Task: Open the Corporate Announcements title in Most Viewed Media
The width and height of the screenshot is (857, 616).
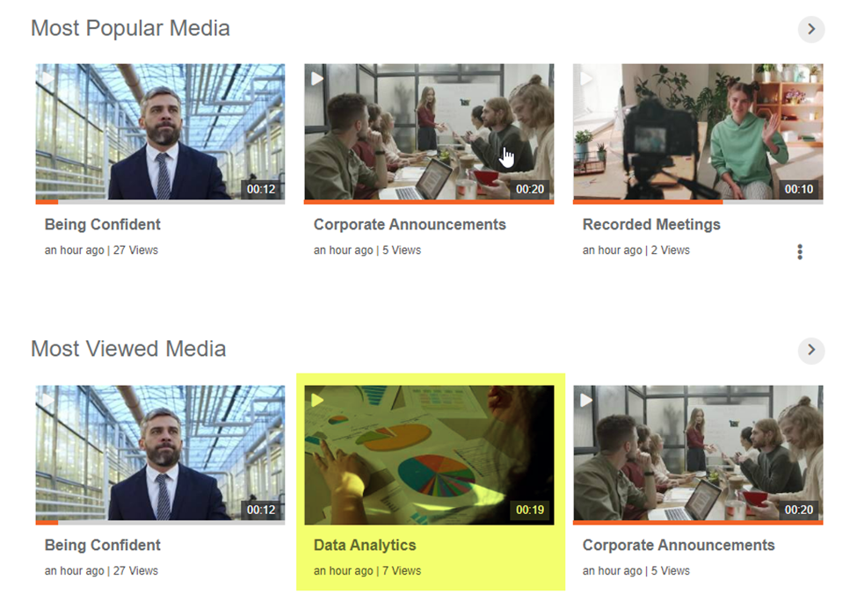Action: click(679, 545)
